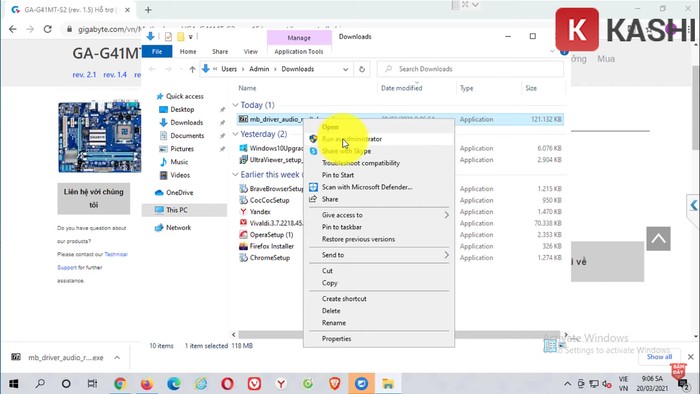Viewport: 700px width, 394px height.
Task: Go up one folder level in Explorer
Action: tap(192, 69)
